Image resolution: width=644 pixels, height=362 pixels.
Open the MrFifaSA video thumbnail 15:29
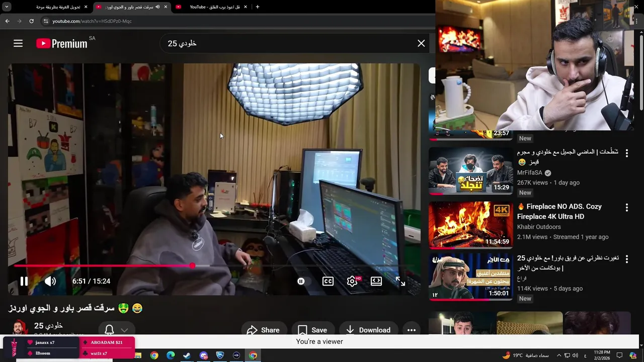click(x=470, y=170)
